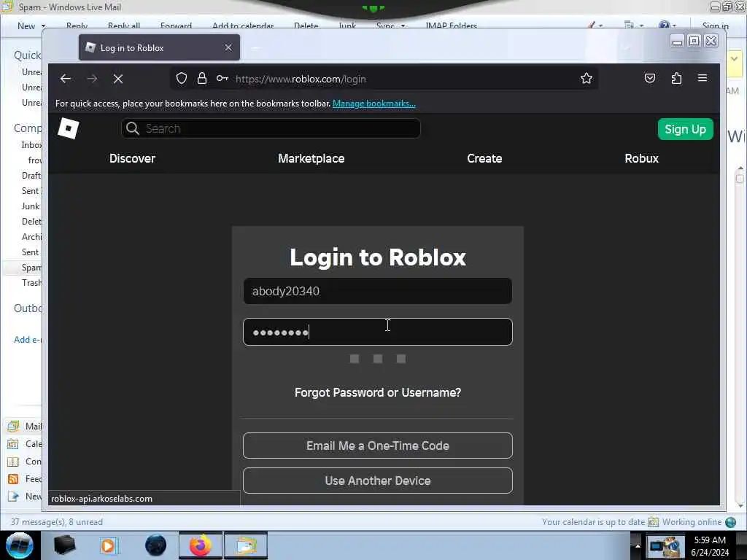Open Firefox tracking protection shield
Screen dimensions: 747x560
[182, 79]
